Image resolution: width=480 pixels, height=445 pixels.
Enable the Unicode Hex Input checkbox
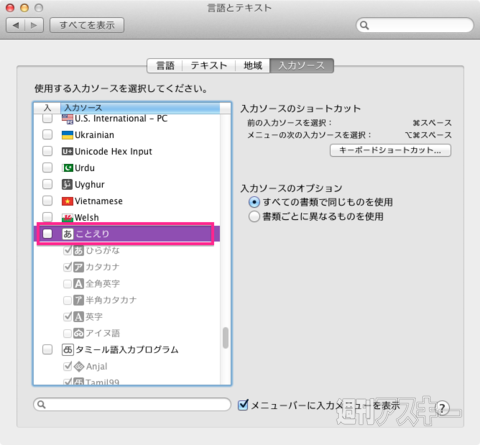coord(47,151)
